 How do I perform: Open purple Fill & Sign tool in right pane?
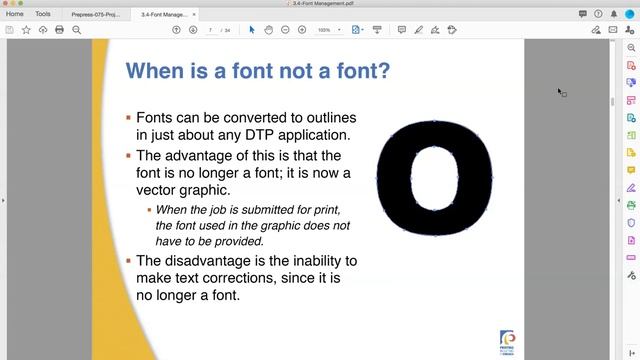[x=631, y=188]
